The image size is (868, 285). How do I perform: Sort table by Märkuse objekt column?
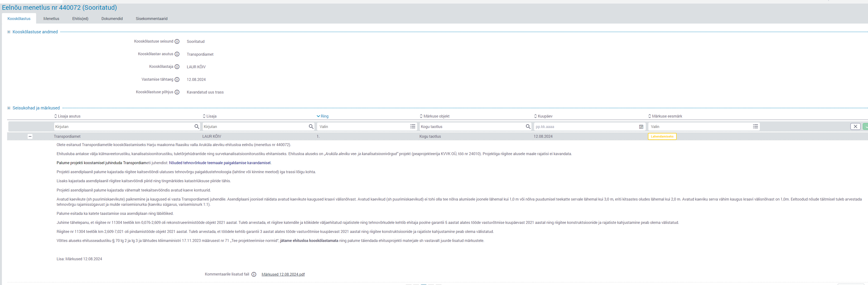point(434,116)
